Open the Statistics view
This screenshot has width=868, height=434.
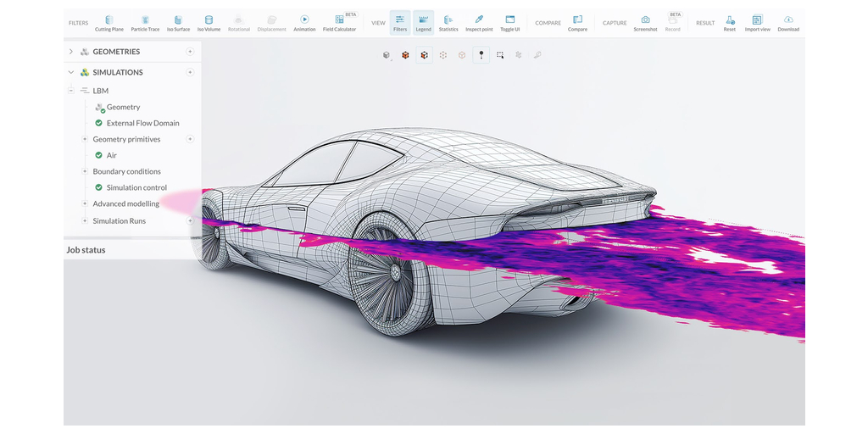(x=448, y=23)
